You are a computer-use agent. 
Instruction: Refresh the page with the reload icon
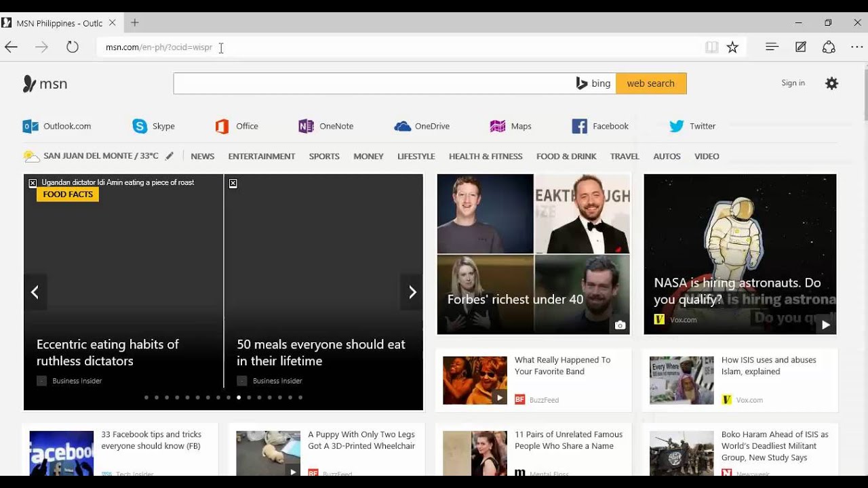[73, 47]
